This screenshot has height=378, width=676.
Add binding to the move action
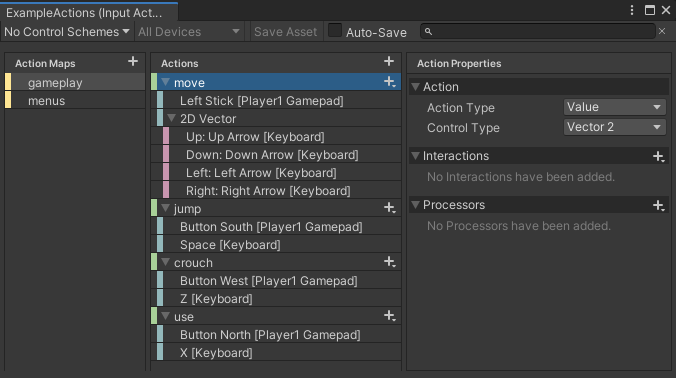[x=390, y=82]
